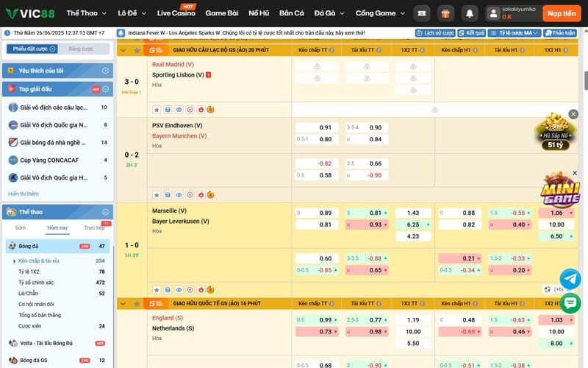Screen dimensions: 588x368
Task: Select Marseille 1X2 TT odds 1.43
Action: [413, 213]
